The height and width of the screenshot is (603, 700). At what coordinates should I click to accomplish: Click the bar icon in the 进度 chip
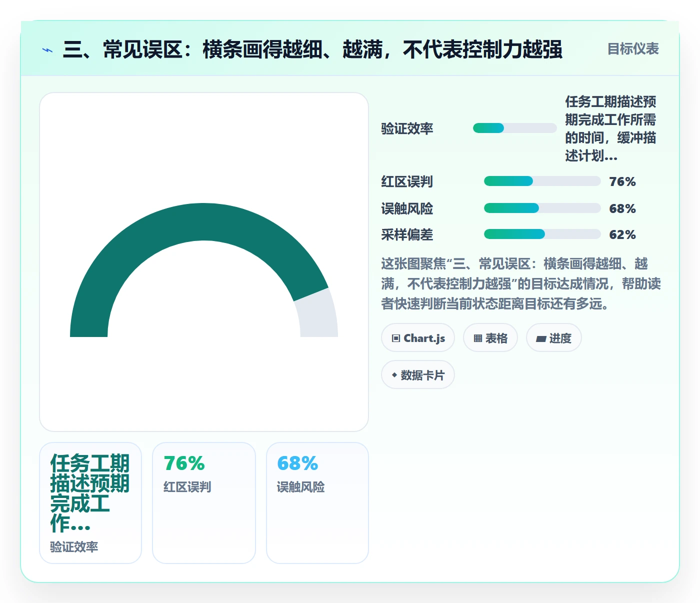tap(541, 339)
